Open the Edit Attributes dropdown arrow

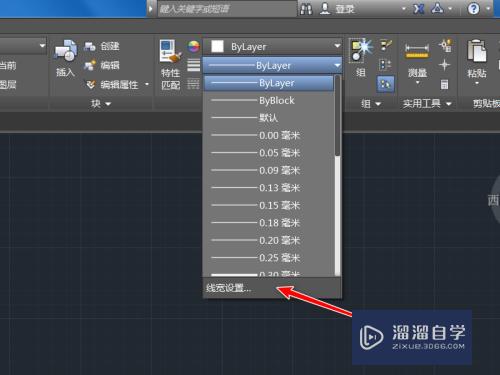(x=147, y=84)
